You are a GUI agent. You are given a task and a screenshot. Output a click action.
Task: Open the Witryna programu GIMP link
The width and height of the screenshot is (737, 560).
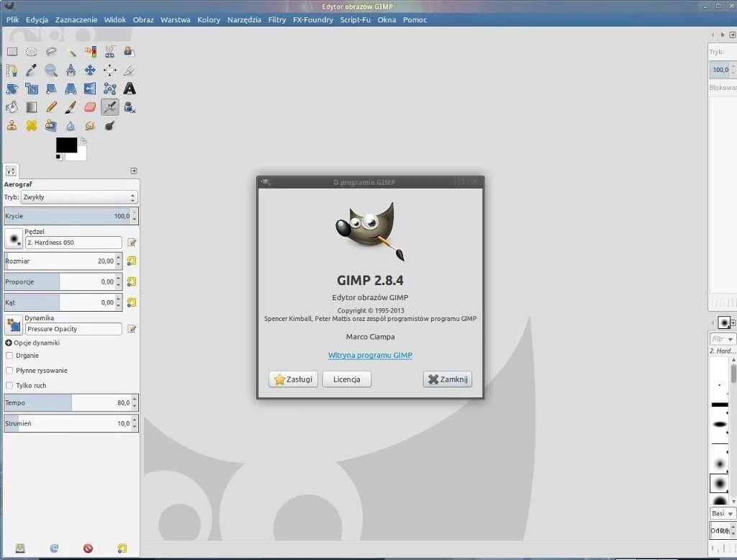point(371,355)
